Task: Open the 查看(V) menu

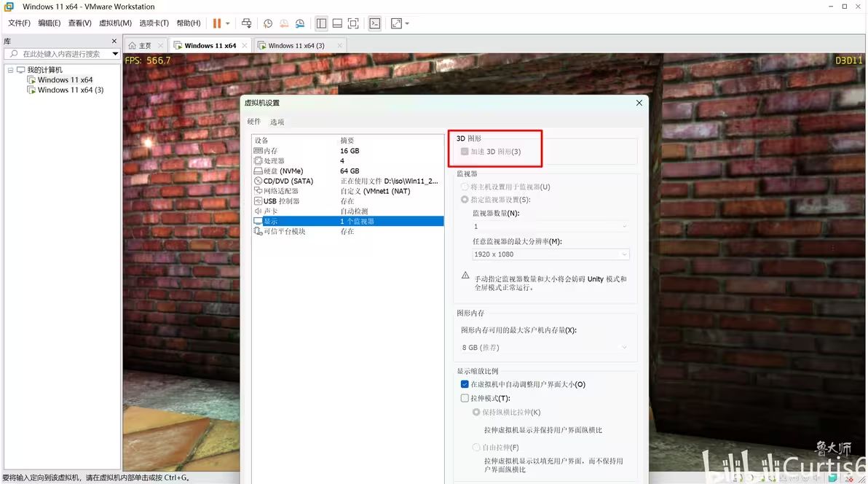Action: coord(79,23)
